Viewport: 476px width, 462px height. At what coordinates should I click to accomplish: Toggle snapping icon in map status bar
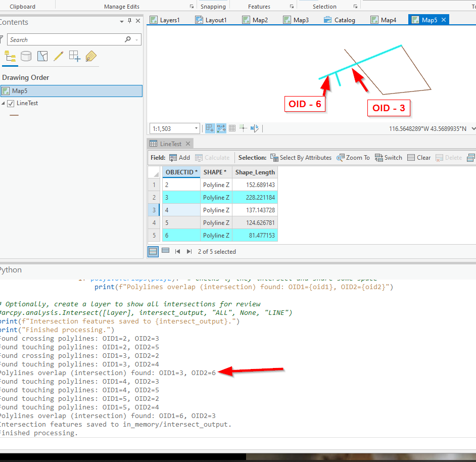210,128
